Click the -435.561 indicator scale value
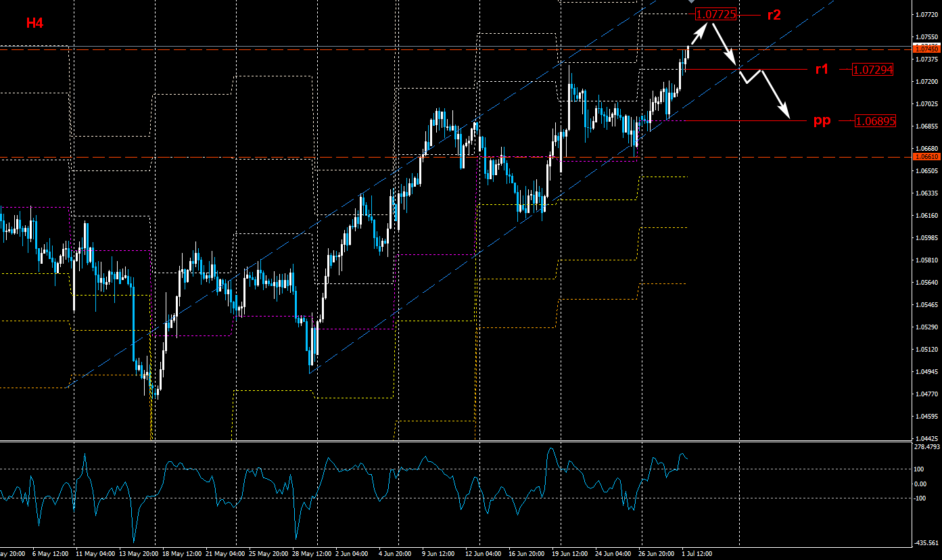Viewport: 942px width, 560px height. coord(927,542)
